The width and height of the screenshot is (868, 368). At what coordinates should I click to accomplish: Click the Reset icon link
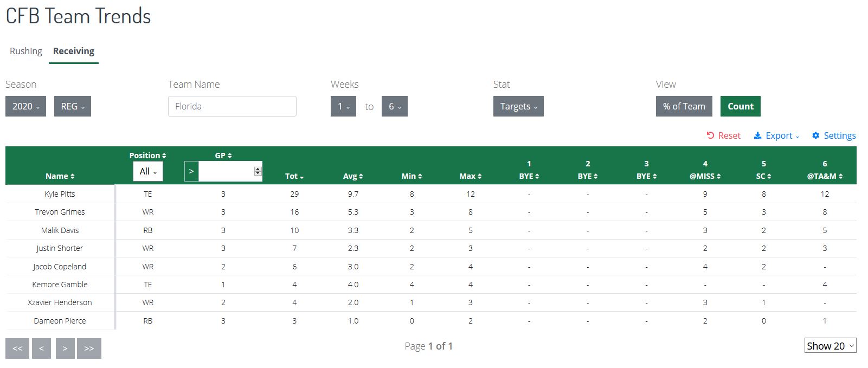coord(723,135)
